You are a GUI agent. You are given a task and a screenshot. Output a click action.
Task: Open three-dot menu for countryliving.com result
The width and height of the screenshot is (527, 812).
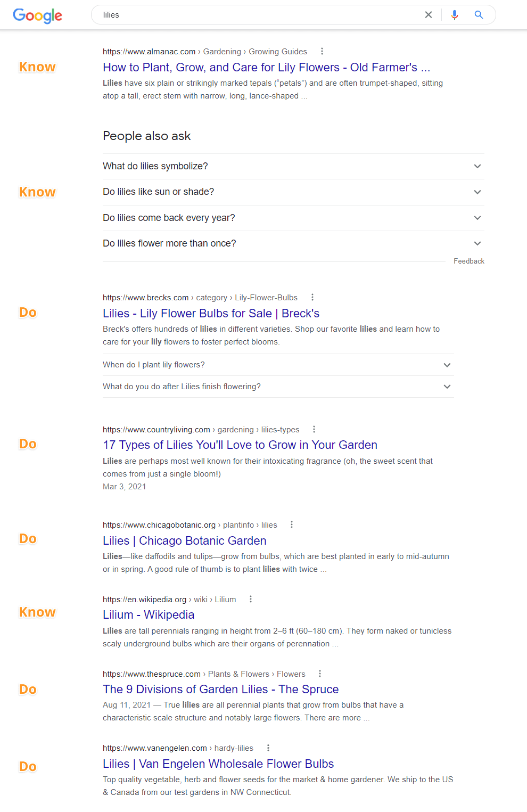pyautogui.click(x=314, y=430)
